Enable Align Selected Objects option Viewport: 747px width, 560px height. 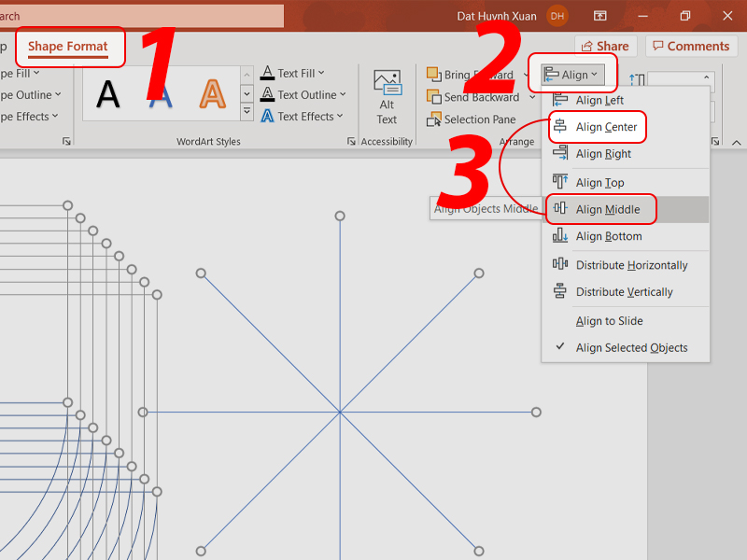point(631,347)
